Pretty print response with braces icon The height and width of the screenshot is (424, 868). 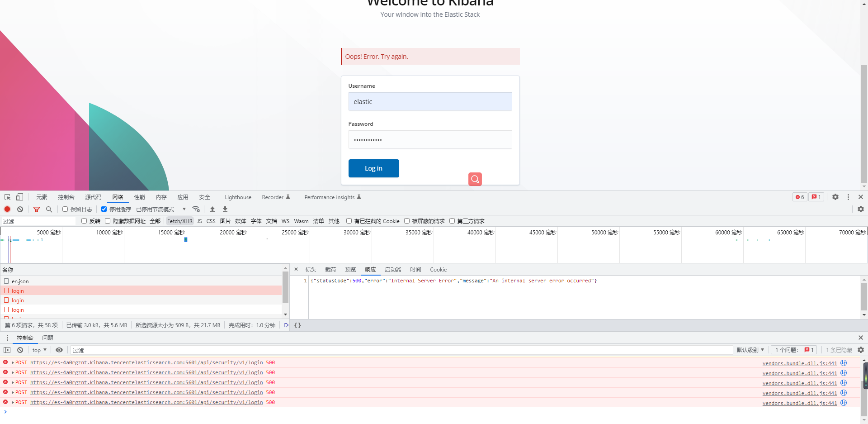[297, 325]
